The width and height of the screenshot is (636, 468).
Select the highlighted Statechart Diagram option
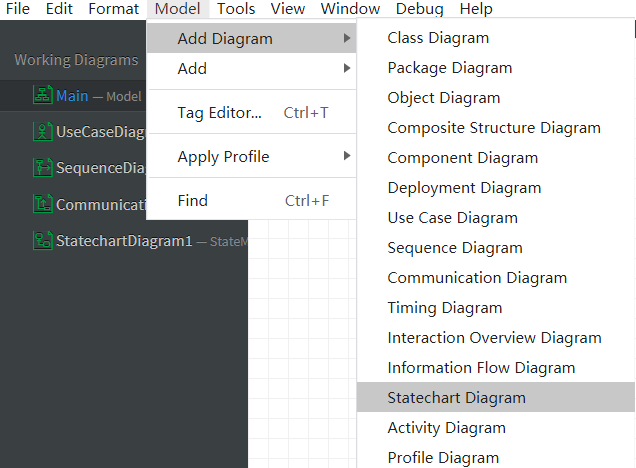pos(496,397)
